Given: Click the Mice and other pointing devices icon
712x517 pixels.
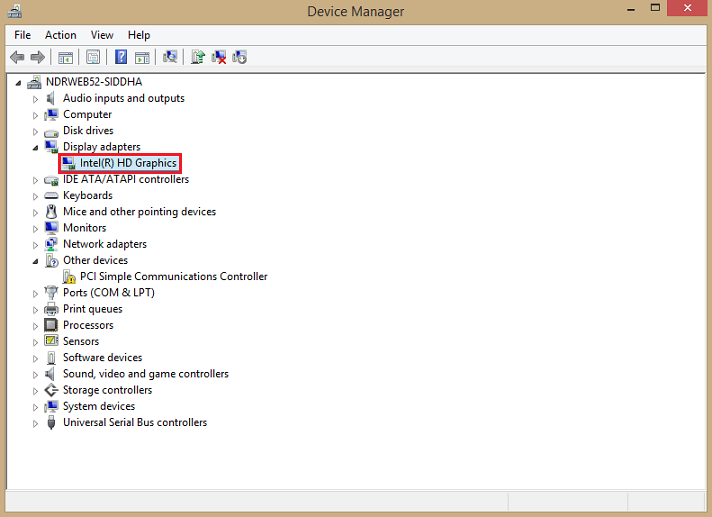Looking at the screenshot, I should [x=51, y=212].
